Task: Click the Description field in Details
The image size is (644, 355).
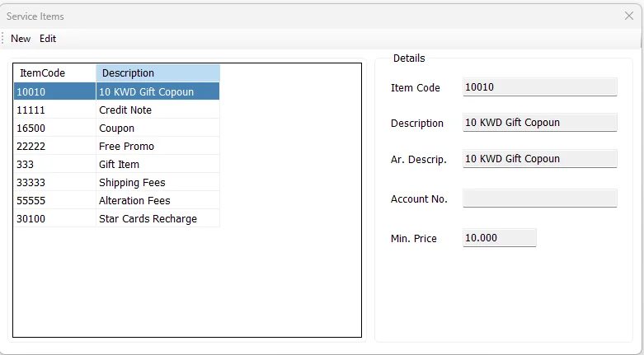Action: [539, 122]
